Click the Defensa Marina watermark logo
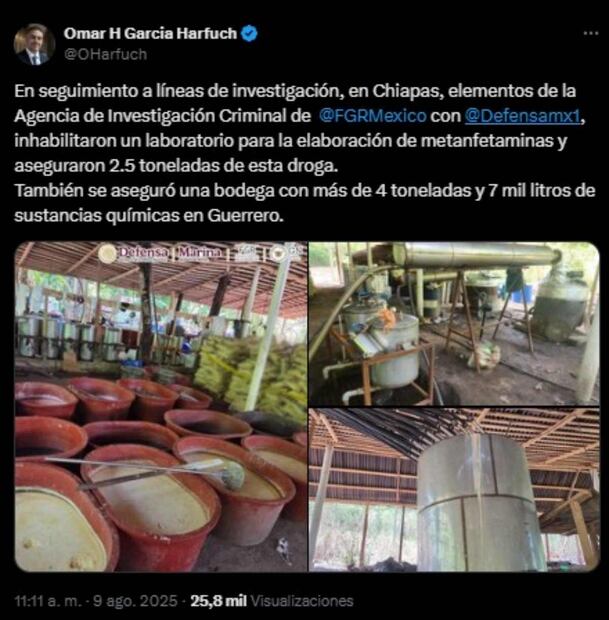The image size is (609, 620). click(x=162, y=253)
